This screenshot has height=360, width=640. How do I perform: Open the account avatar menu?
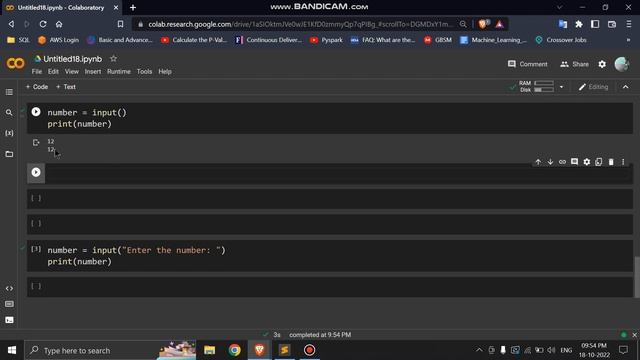click(622, 64)
